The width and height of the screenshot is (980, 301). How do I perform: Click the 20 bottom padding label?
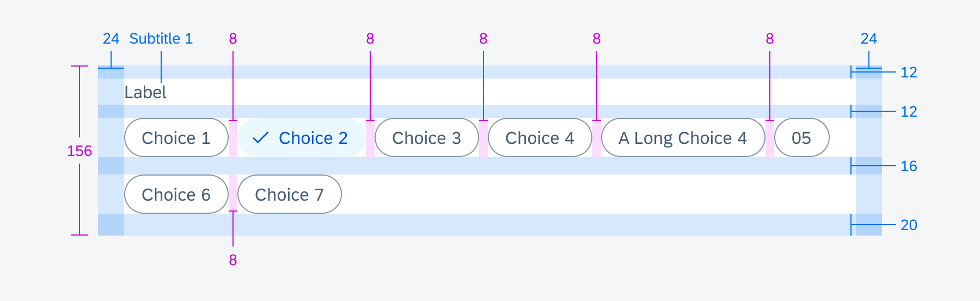(x=909, y=225)
